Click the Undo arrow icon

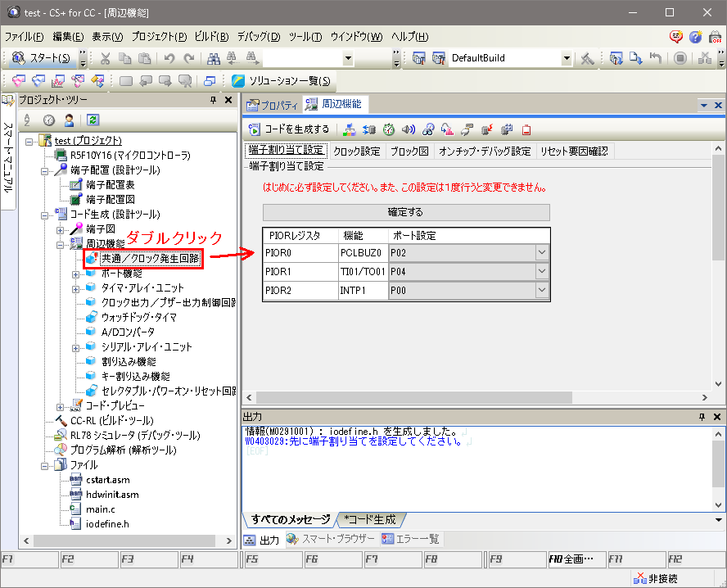(x=169, y=58)
